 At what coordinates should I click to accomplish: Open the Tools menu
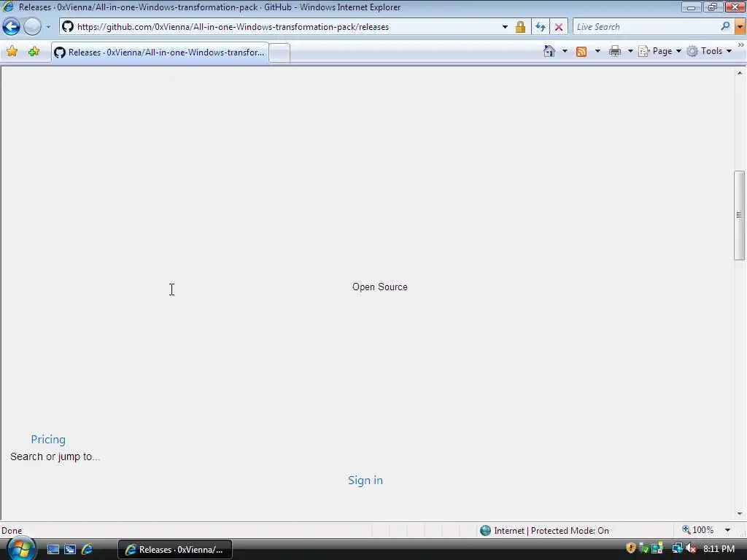click(x=709, y=51)
